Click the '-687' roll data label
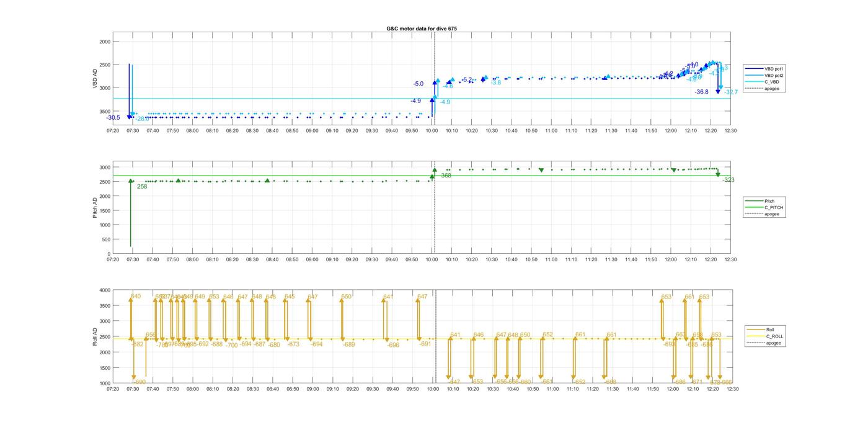Image resolution: width=868 pixels, height=430 pixels. point(259,344)
